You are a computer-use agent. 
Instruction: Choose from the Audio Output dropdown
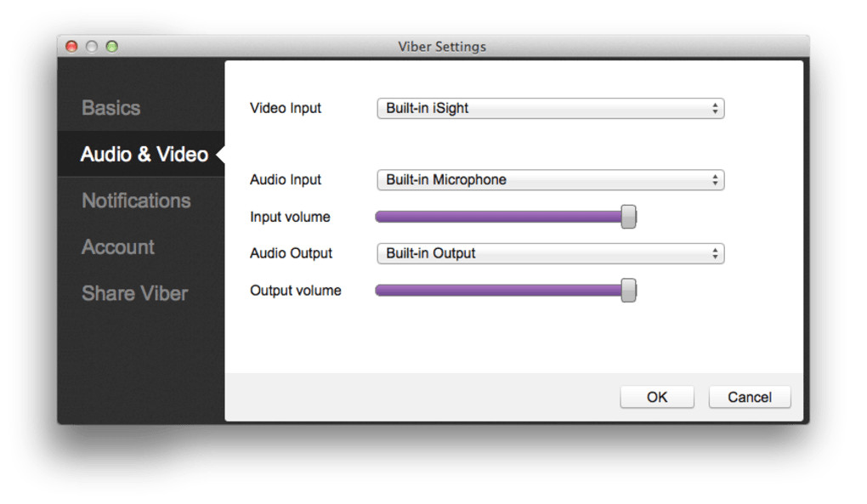[x=550, y=253]
